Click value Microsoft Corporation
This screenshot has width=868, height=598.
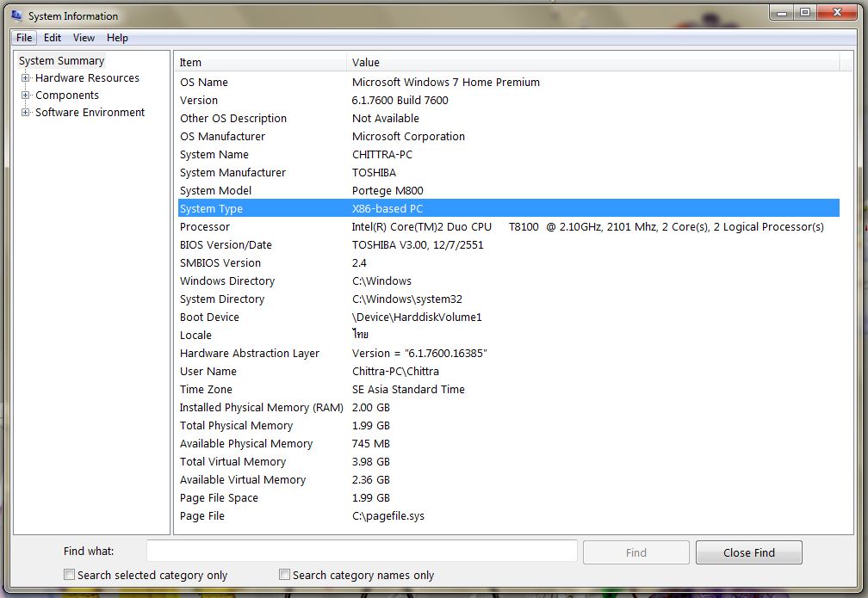point(408,136)
